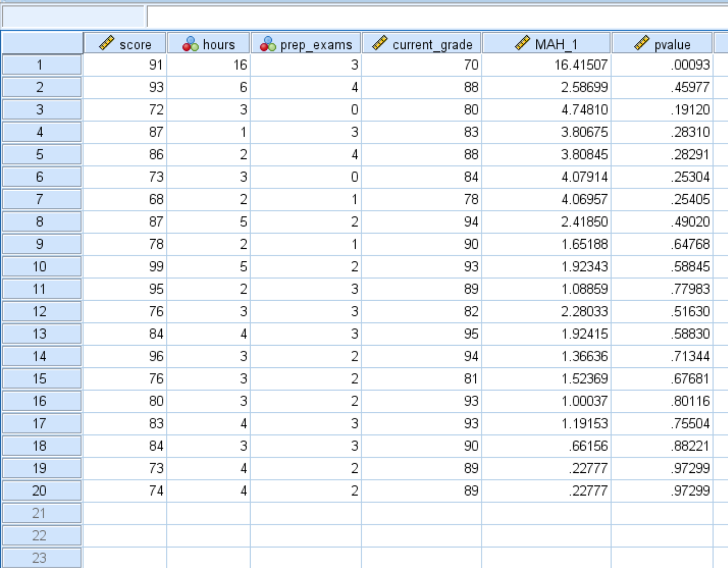
Task: Click MAH_1 value 16.41507
Action: pos(546,65)
